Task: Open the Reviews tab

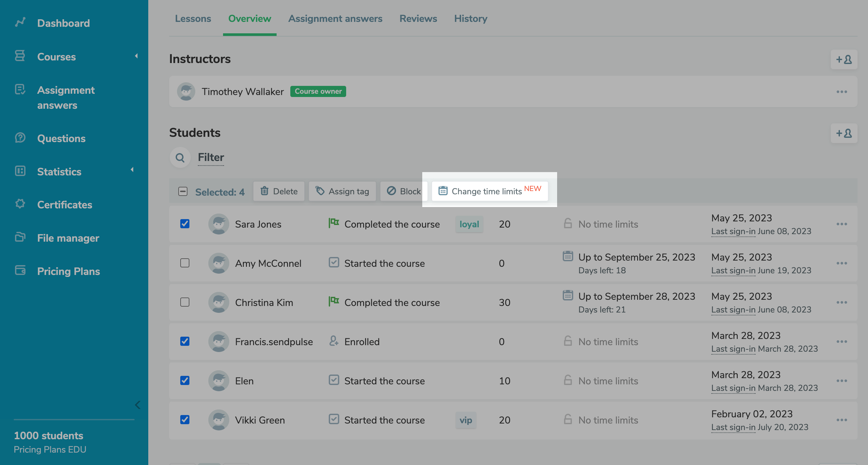Action: (x=418, y=19)
